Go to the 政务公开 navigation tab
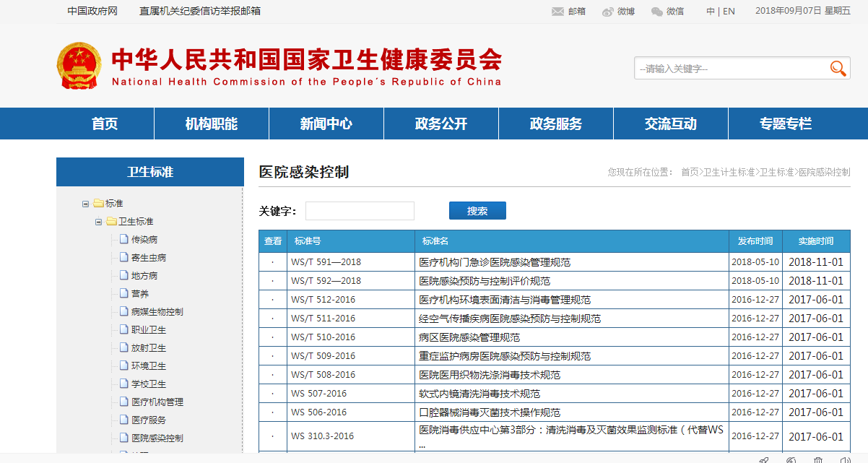 pos(440,124)
